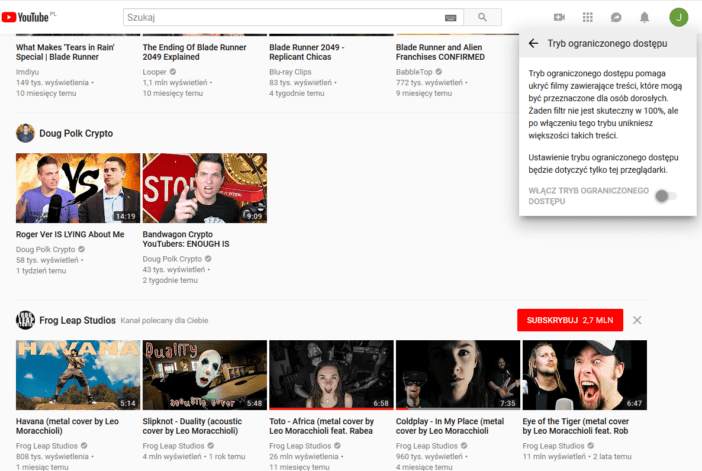This screenshot has width=702, height=471.
Task: Toggle the restricted access mode switch
Action: [666, 196]
